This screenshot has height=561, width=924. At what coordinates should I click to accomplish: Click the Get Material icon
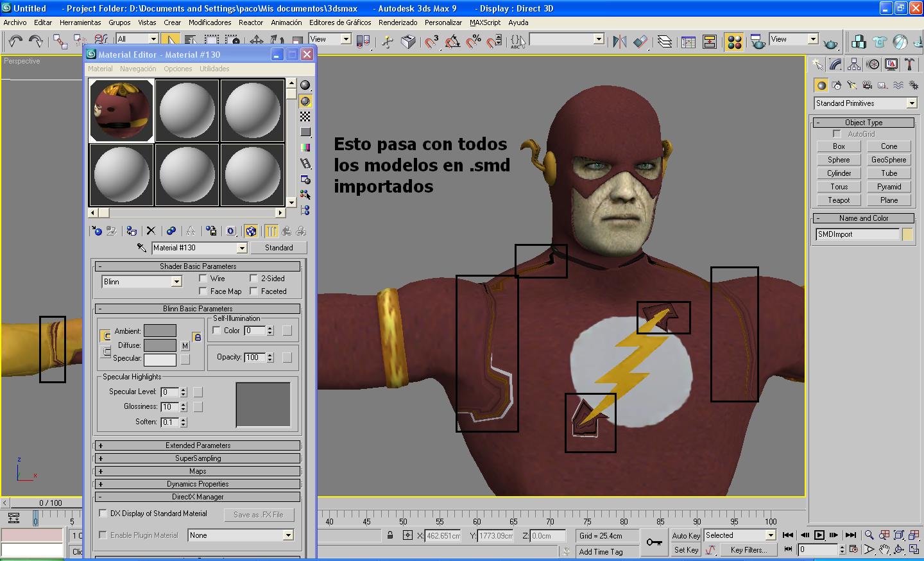[96, 231]
